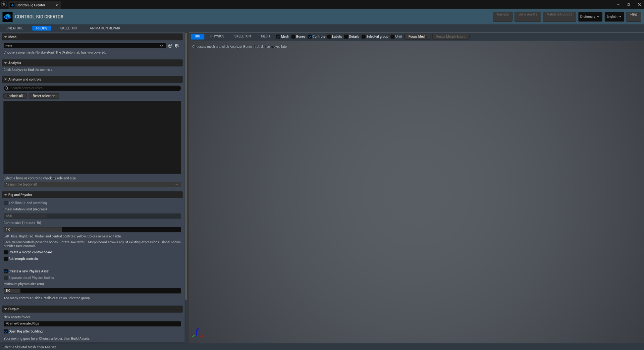Image resolution: width=644 pixels, height=350 pixels.
Task: Enable the Selected group checkbox
Action: 363,37
